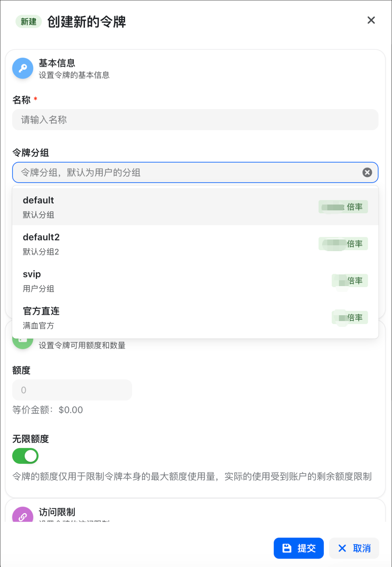Viewport: 392px width, 567px height.
Task: Click the 额度 quota input showing 0
Action: click(72, 390)
